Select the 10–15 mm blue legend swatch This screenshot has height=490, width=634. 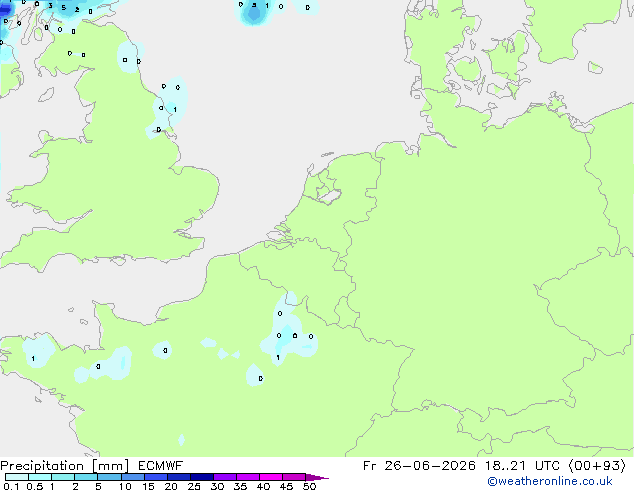click(x=133, y=477)
